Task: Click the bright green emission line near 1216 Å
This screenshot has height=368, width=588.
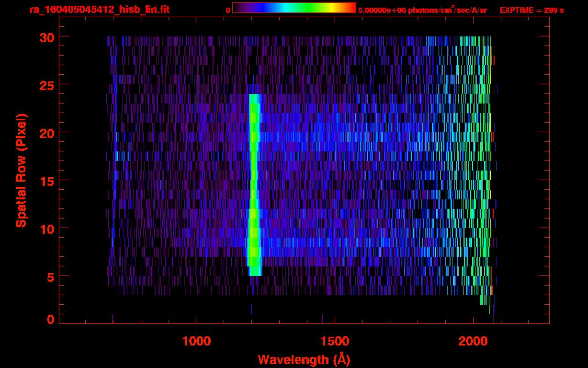Action: point(254,184)
